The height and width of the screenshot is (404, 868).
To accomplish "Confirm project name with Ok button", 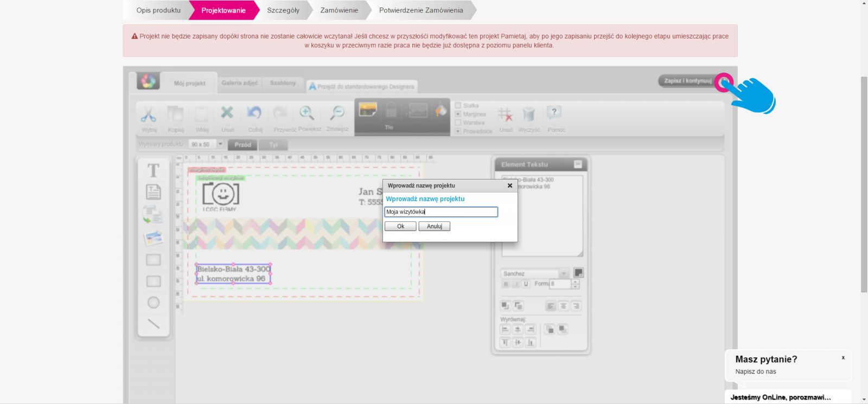I will click(x=400, y=227).
